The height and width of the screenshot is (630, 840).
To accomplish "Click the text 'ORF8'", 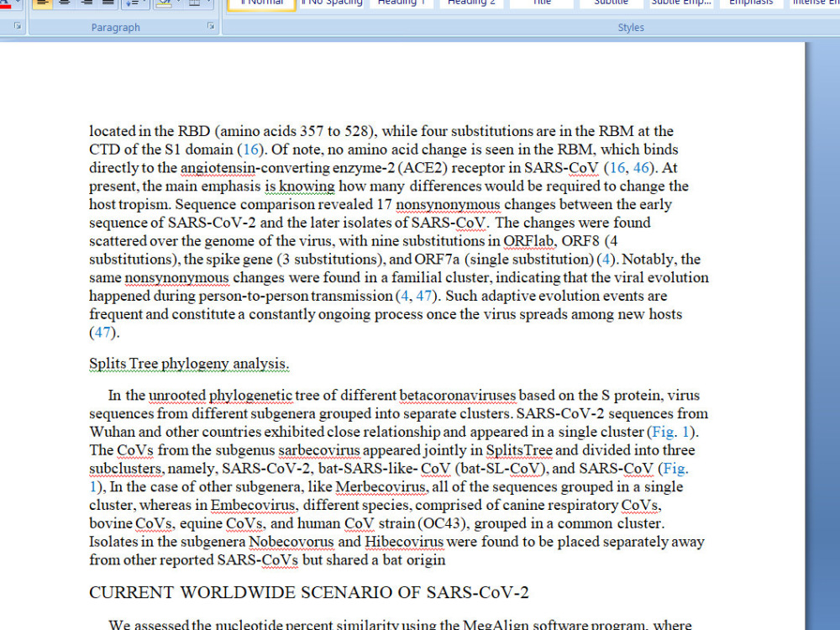I will 580,241.
